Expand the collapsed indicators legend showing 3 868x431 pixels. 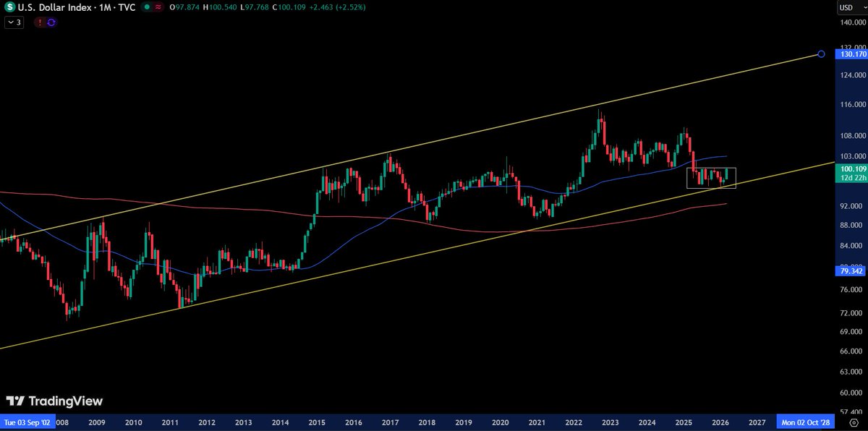pos(14,22)
